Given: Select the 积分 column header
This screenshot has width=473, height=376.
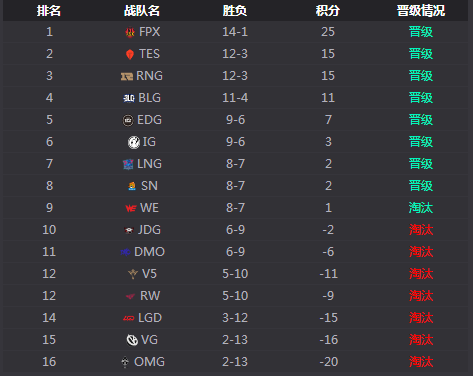Looking at the screenshot, I should point(328,11).
